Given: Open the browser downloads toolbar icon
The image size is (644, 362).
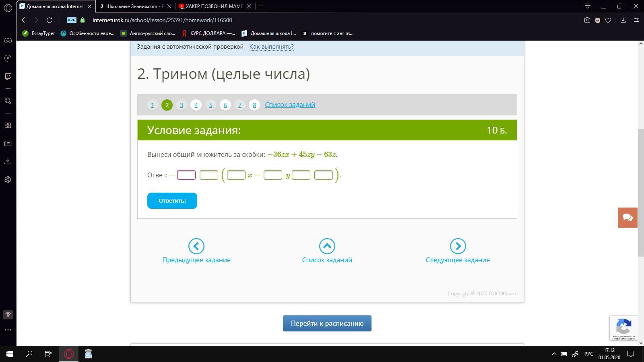Looking at the screenshot, I should click(623, 20).
